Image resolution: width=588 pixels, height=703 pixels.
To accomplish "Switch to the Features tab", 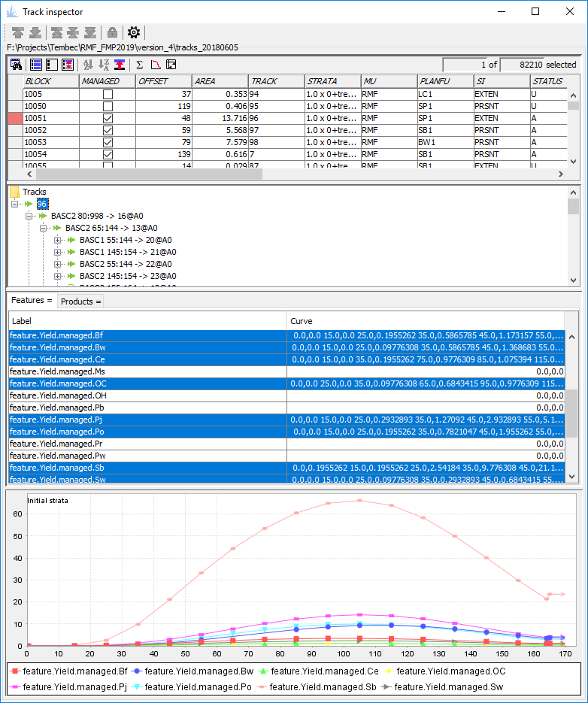I will click(31, 301).
